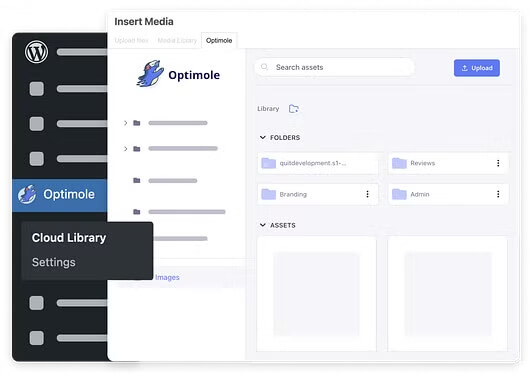This screenshot has height=377, width=532.
Task: Select the first asset thumbnail
Action: tap(317, 294)
